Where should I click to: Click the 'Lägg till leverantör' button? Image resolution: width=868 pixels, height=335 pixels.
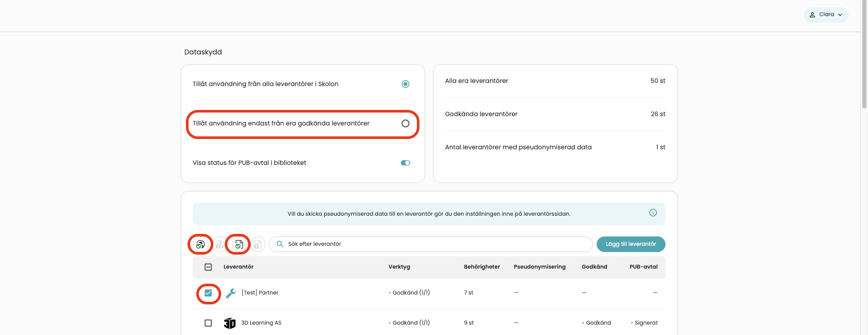(x=631, y=244)
